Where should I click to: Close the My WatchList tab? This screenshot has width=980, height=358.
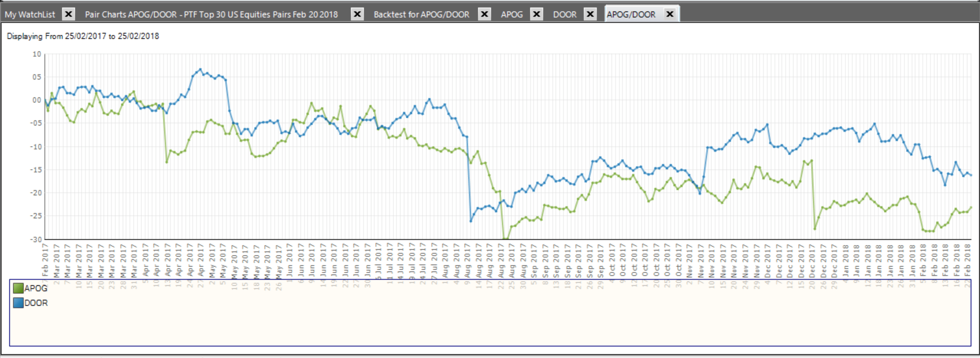click(x=68, y=14)
